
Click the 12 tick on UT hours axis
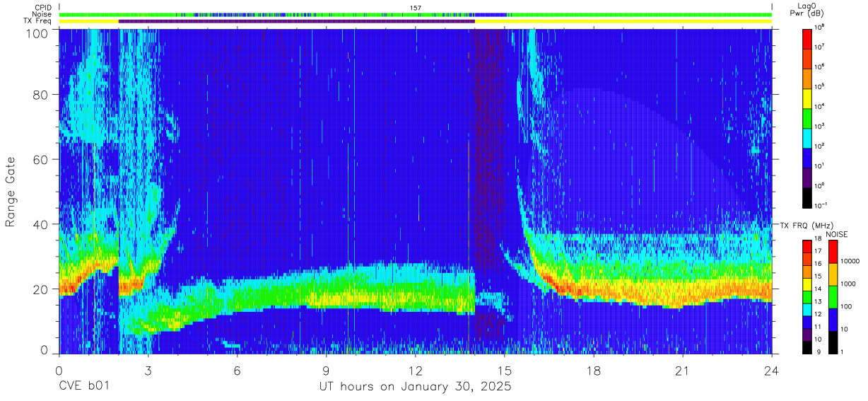click(416, 371)
